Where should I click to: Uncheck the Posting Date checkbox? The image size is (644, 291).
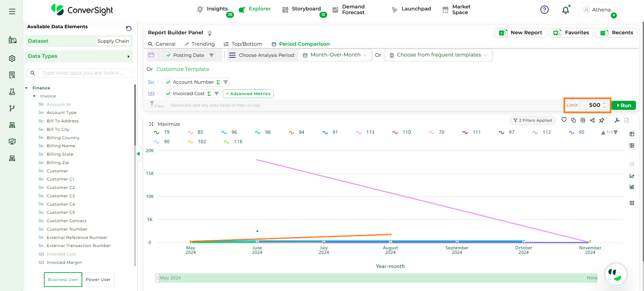168,55
